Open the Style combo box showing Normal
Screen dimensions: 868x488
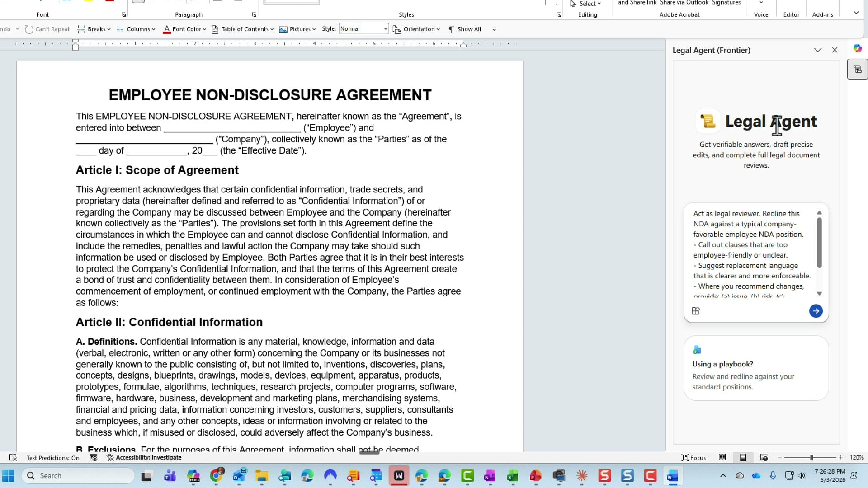tap(363, 29)
